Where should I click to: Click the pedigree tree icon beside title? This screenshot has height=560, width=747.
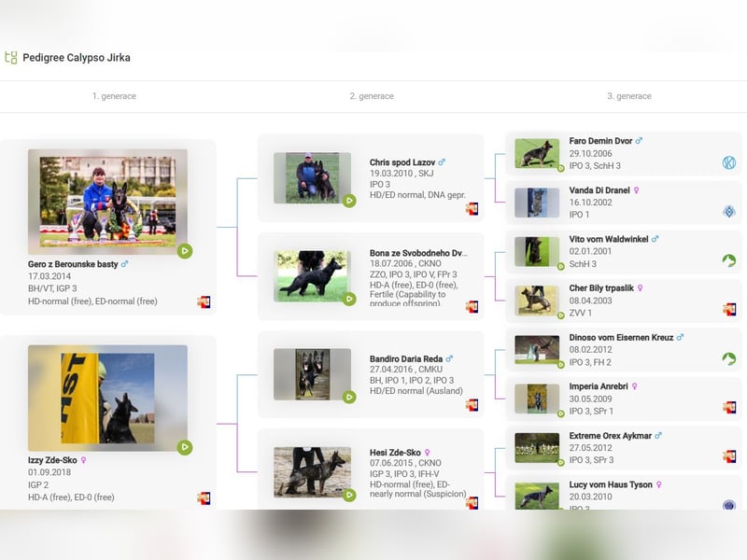(x=11, y=58)
